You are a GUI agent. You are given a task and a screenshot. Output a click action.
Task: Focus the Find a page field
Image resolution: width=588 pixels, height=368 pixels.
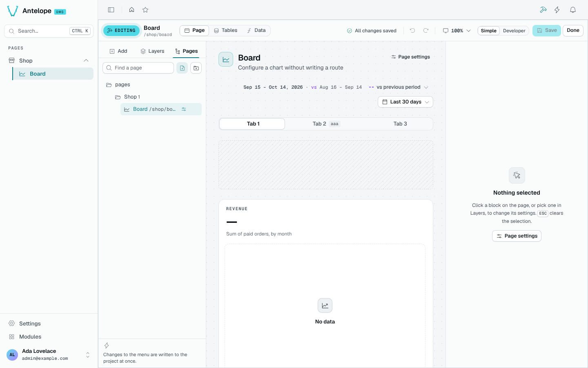click(x=138, y=68)
